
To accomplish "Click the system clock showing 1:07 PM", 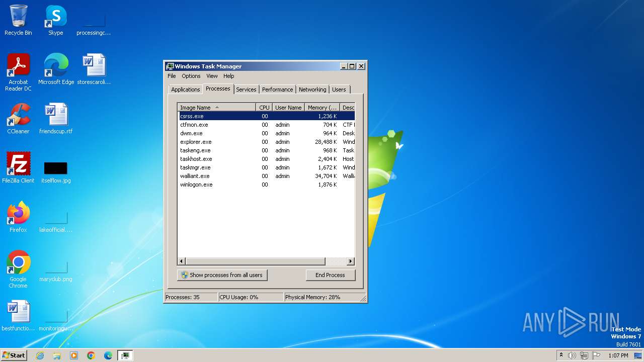I will [618, 355].
